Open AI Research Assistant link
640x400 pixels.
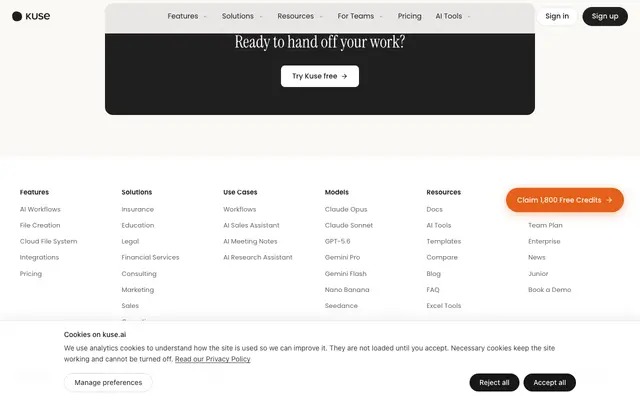click(258, 258)
